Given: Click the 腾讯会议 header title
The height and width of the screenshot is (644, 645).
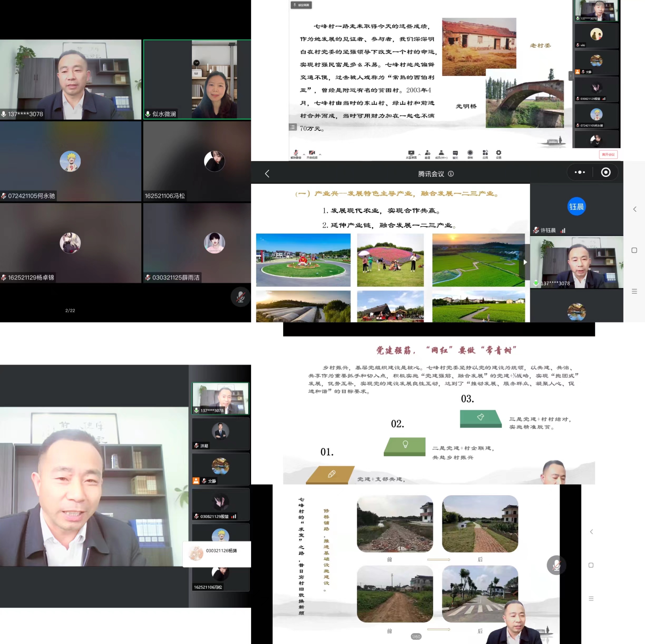Looking at the screenshot, I should [431, 174].
